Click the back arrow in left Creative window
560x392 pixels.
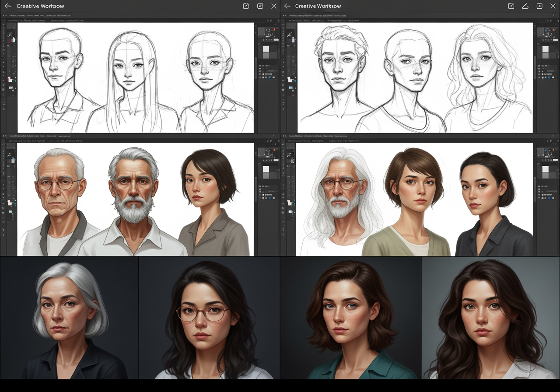click(7, 6)
